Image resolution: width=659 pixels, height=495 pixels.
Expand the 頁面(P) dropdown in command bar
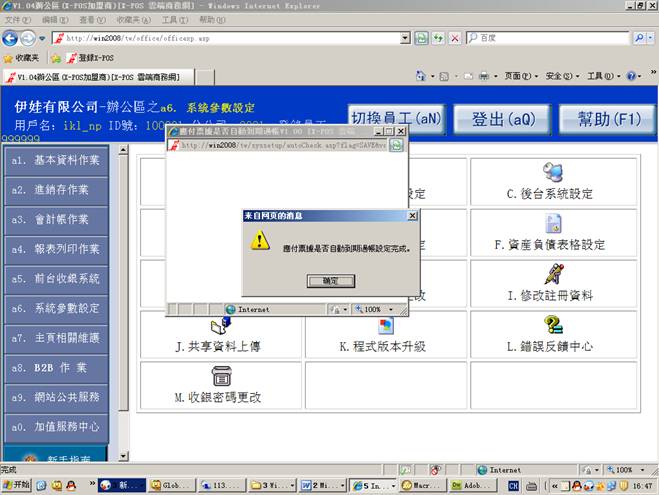pos(518,77)
